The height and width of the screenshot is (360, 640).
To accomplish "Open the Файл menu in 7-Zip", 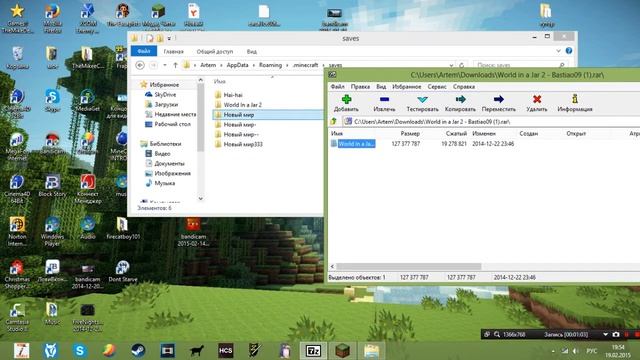I will 337,87.
